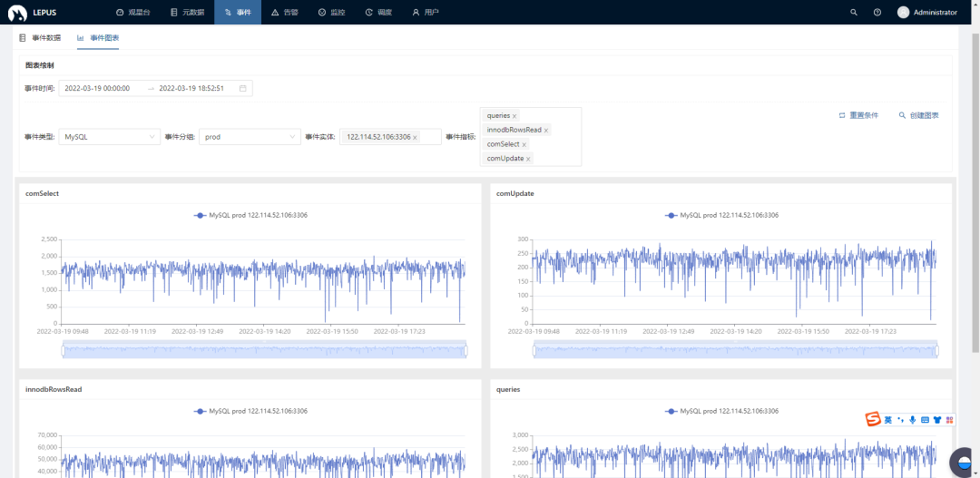Switch to the 事件数据 tab
Screen dimensions: 980x478
(x=41, y=38)
